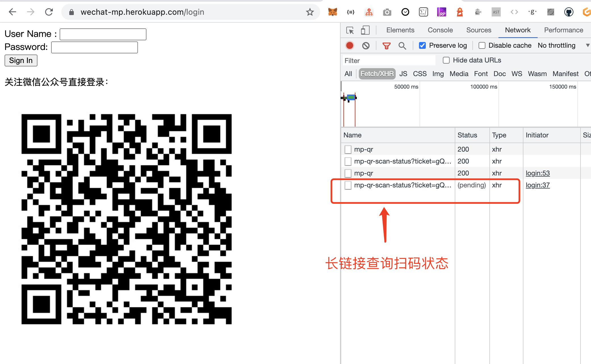This screenshot has height=364, width=591.
Task: Toggle the device toolbar icon
Action: (365, 30)
